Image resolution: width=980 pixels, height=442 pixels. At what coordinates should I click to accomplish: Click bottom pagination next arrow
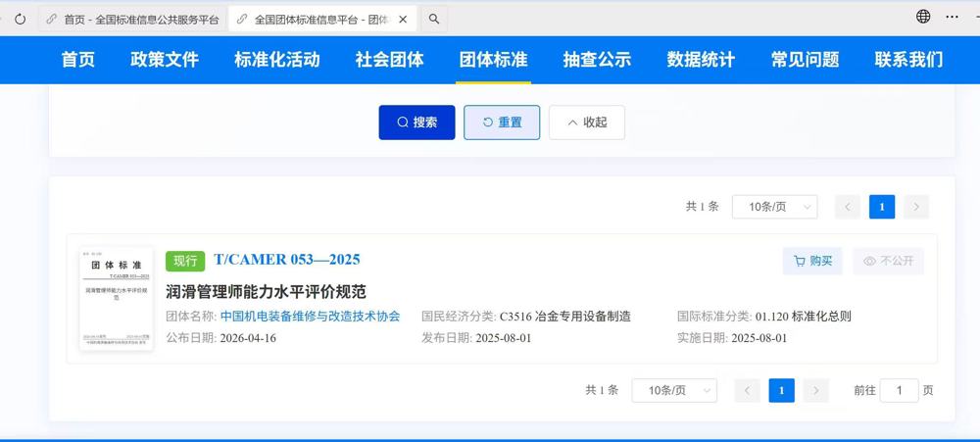point(815,390)
